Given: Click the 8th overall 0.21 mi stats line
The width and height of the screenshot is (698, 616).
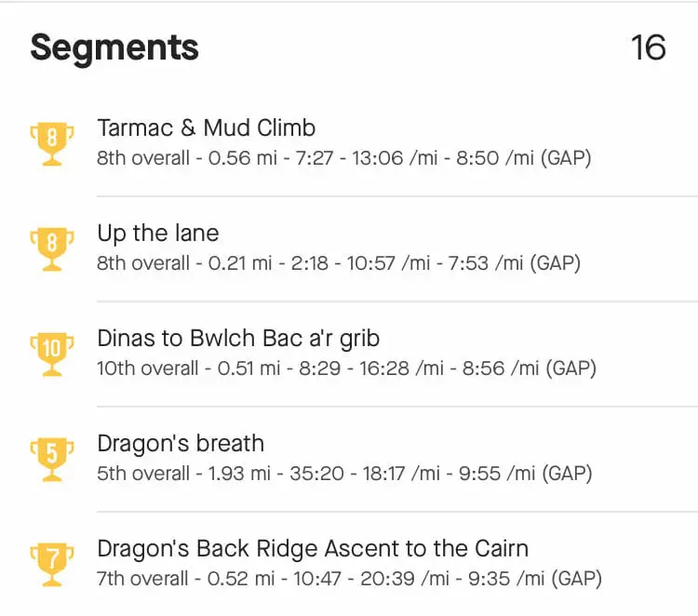Looking at the screenshot, I should [339, 263].
